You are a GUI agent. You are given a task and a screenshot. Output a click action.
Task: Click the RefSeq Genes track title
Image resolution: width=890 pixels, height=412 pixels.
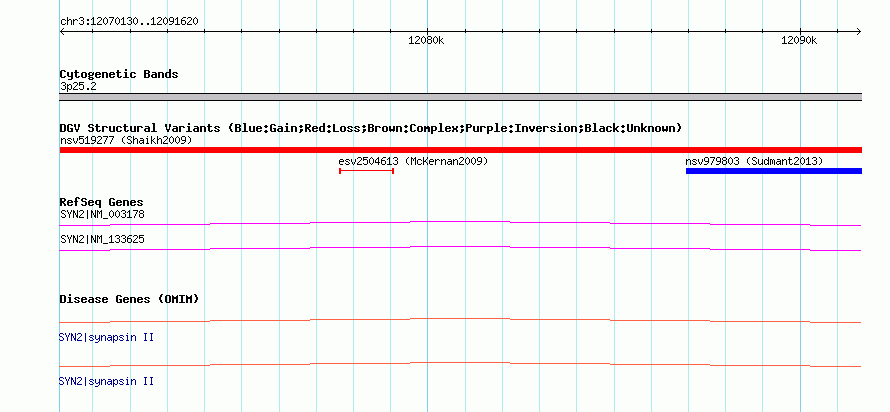102,202
